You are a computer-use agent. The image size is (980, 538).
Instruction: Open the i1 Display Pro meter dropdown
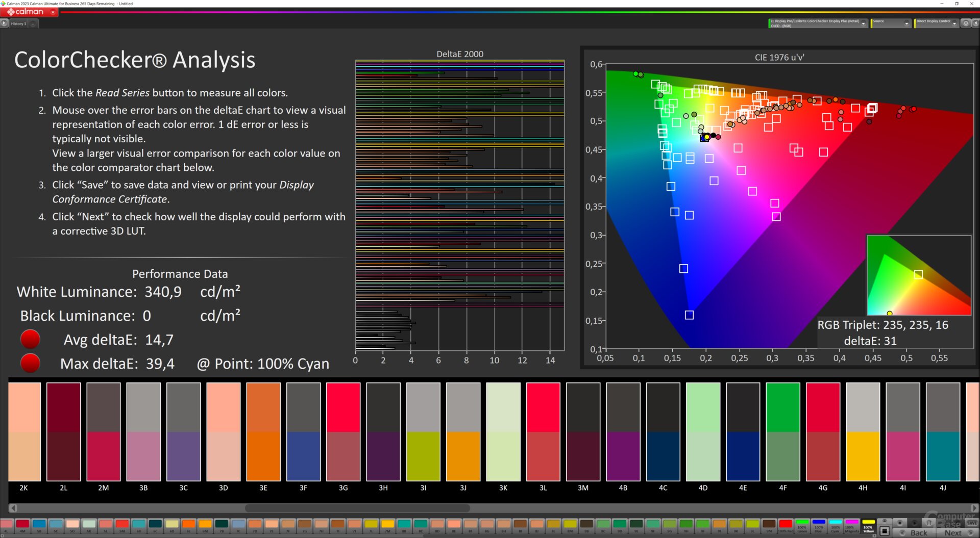(863, 23)
